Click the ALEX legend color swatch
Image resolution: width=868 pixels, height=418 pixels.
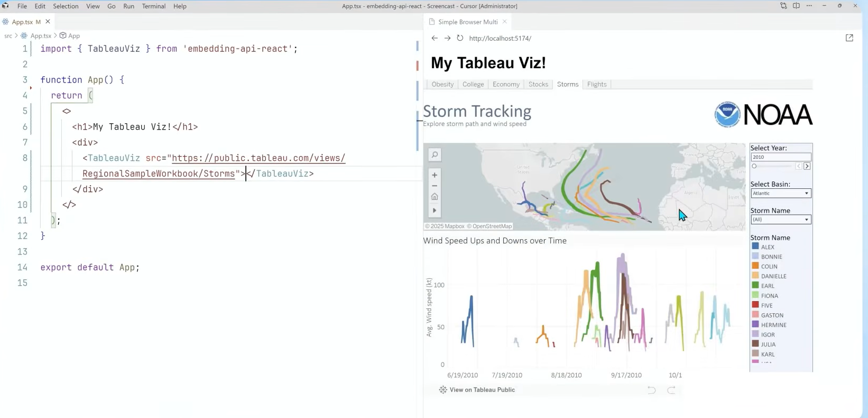pyautogui.click(x=755, y=247)
